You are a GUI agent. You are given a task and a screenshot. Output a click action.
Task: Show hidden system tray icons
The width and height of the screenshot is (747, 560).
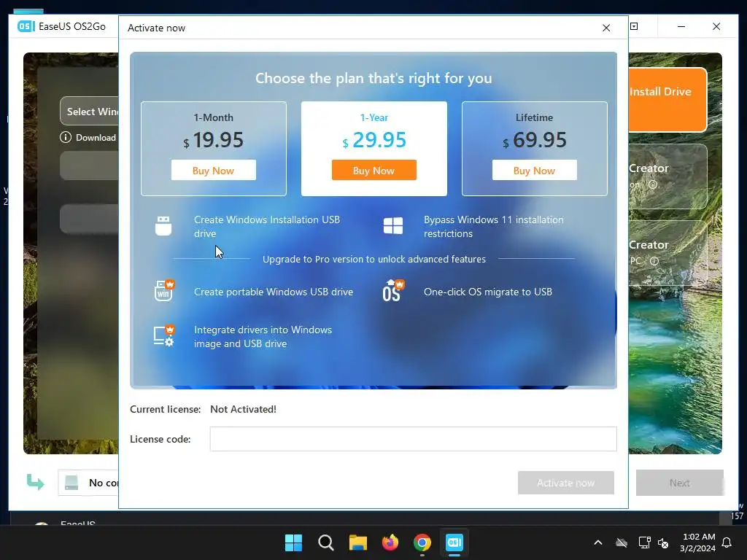(598, 542)
